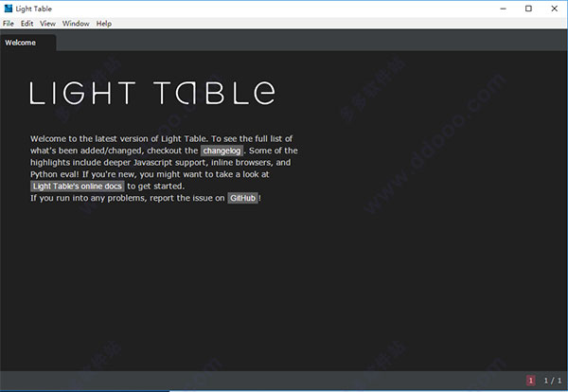Click the red console error count badge
Screen dimensions: 568x392
530,381
